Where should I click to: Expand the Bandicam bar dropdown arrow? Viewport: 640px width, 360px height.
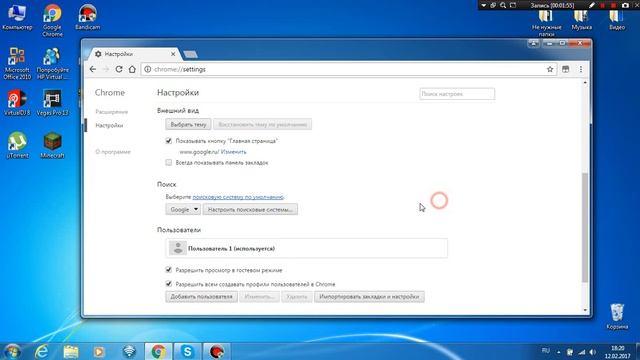click(484, 5)
